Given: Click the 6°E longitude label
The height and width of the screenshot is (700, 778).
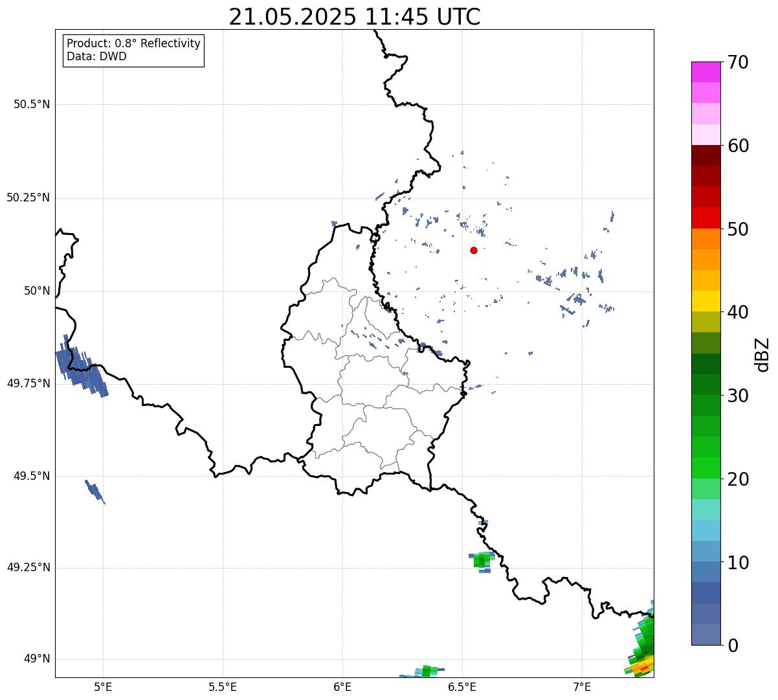Looking at the screenshot, I should [x=342, y=687].
